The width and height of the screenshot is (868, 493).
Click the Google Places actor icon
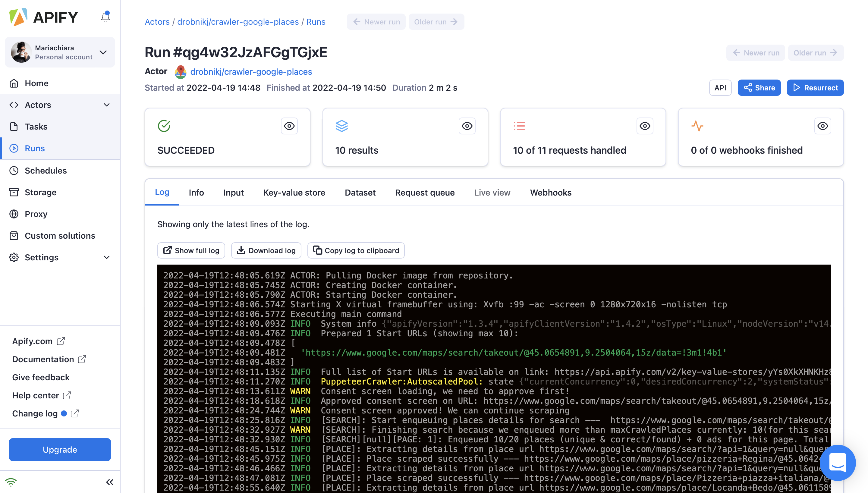pyautogui.click(x=181, y=72)
